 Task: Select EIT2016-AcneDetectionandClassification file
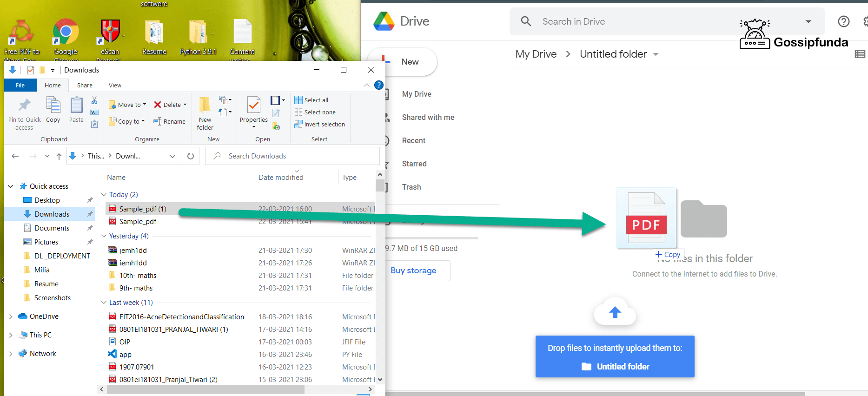tap(181, 317)
